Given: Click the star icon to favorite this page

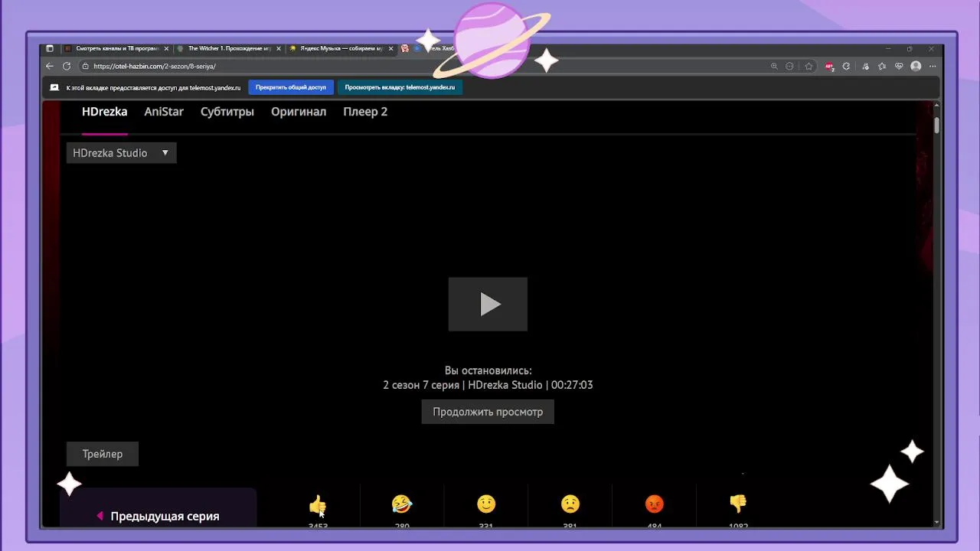Looking at the screenshot, I should pos(808,67).
